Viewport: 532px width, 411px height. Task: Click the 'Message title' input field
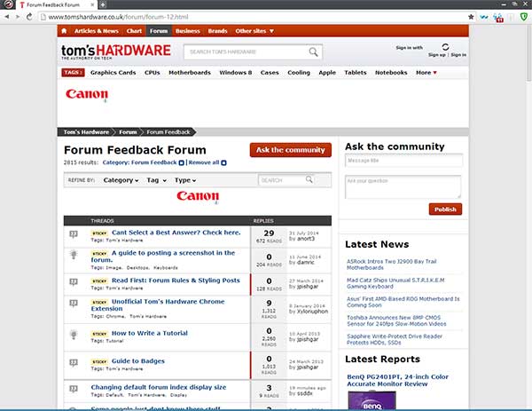pos(403,161)
